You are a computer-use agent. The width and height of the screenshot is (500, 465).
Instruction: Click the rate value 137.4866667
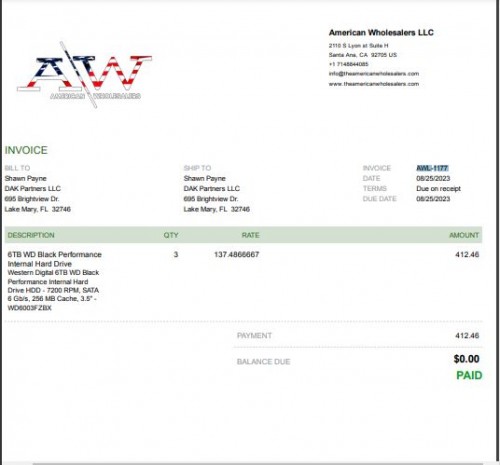[x=236, y=255]
